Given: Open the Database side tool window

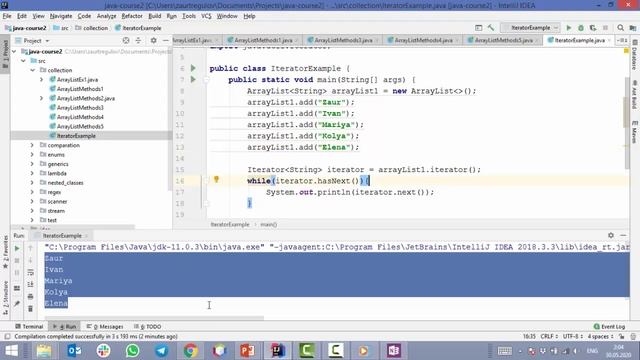Looking at the screenshot, I should [x=635, y=55].
